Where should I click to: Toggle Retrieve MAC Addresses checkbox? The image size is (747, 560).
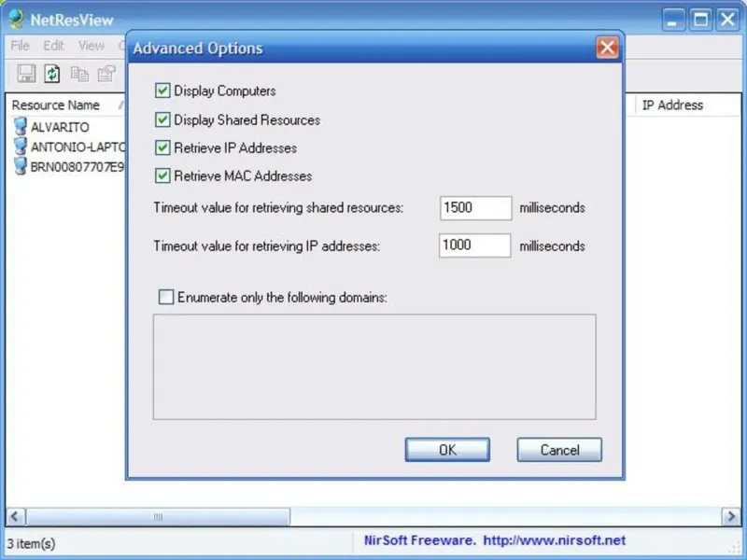point(162,175)
